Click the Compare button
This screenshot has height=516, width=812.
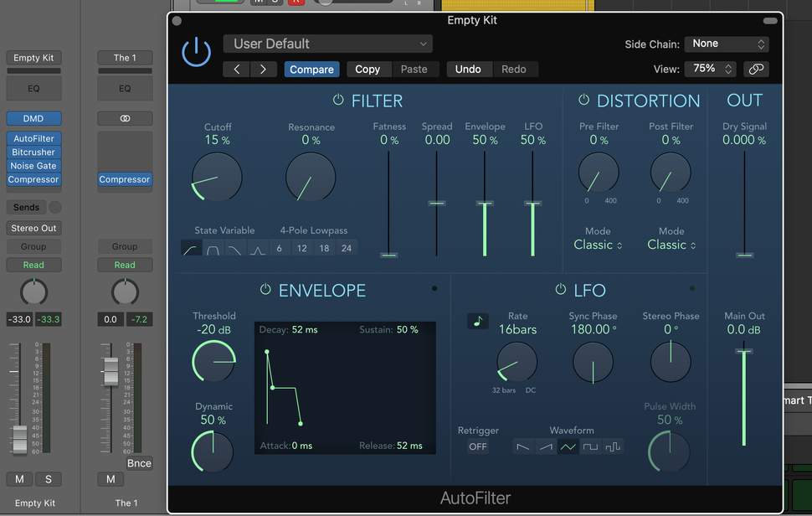click(311, 70)
